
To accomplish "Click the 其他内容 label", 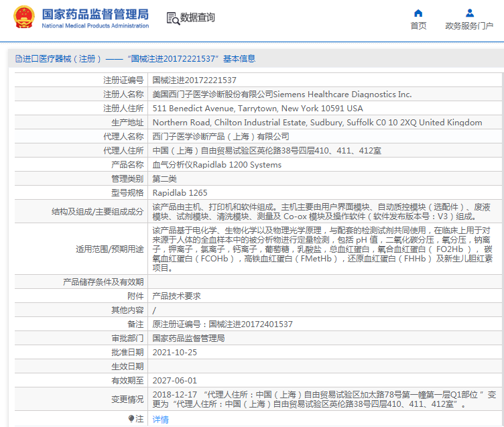I will point(127,310).
